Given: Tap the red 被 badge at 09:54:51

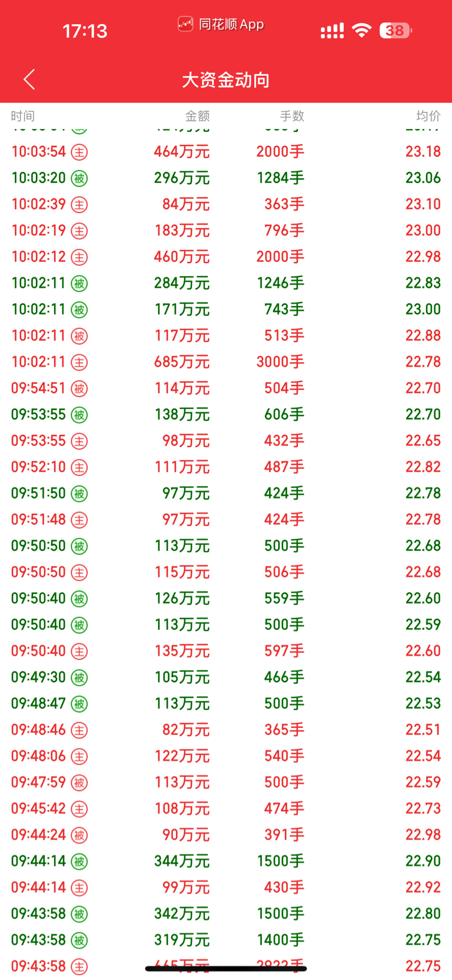Looking at the screenshot, I should click(79, 388).
